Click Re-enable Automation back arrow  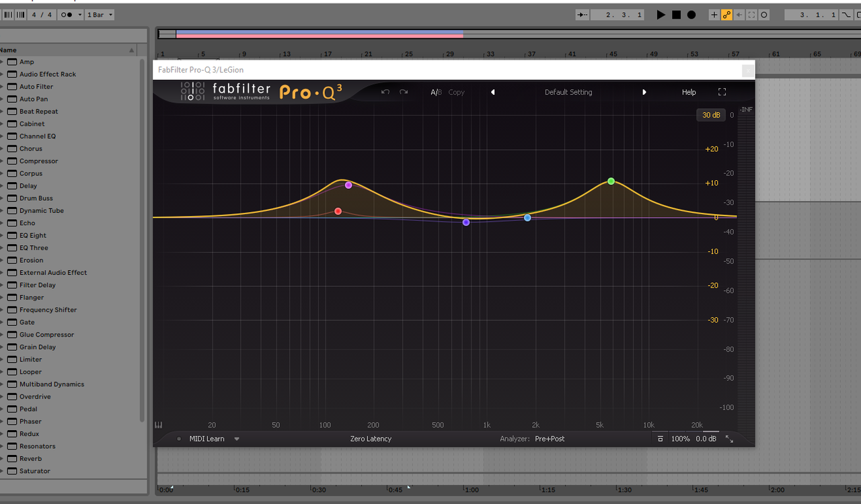(x=739, y=15)
